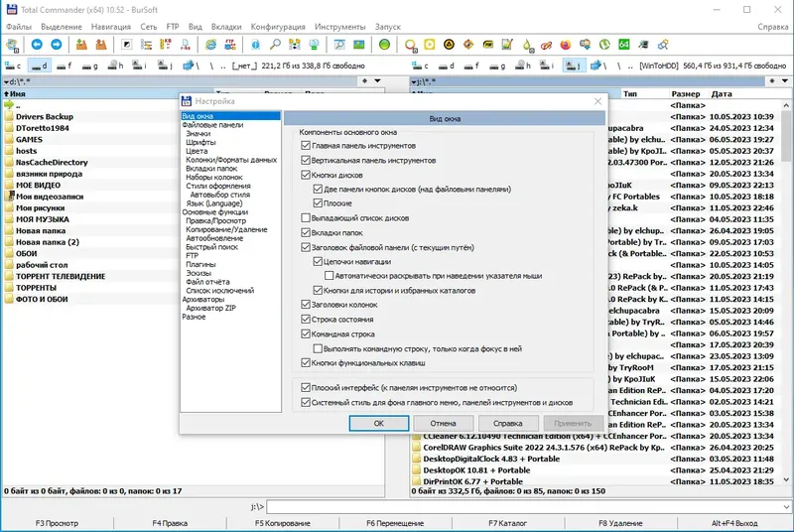Enable Выпадающий список дисков checkbox
This screenshot has height=532, width=794.
306,217
